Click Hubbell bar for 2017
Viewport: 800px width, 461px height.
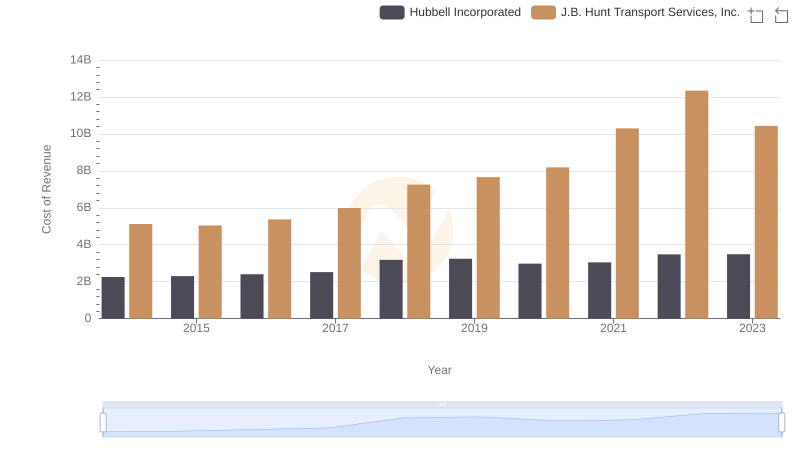pyautogui.click(x=321, y=295)
